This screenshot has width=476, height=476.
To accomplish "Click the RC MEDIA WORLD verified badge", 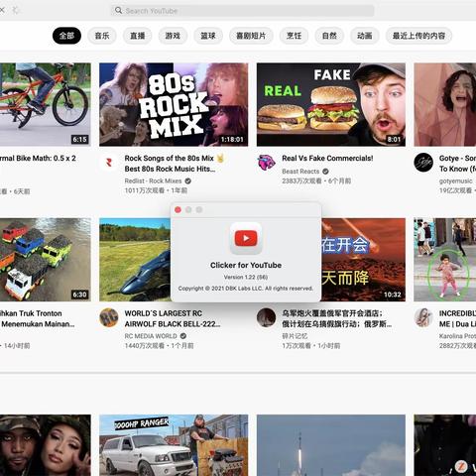I will coord(183,336).
